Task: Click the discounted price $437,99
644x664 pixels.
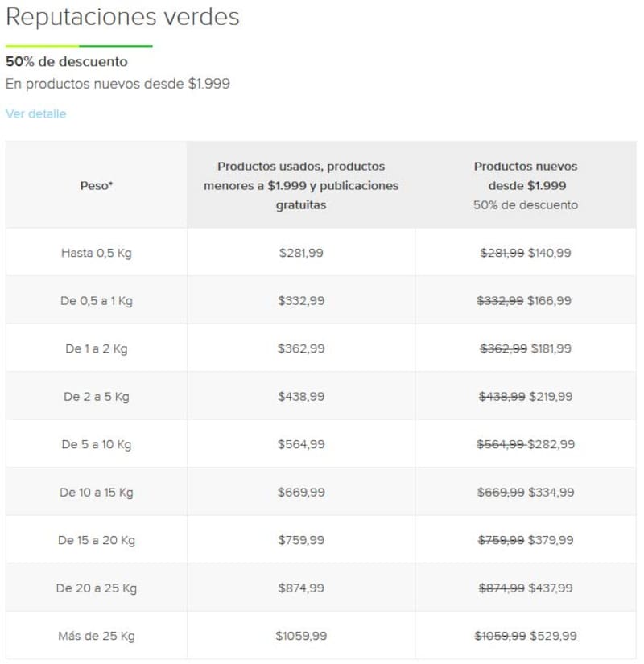Action: coord(551,588)
